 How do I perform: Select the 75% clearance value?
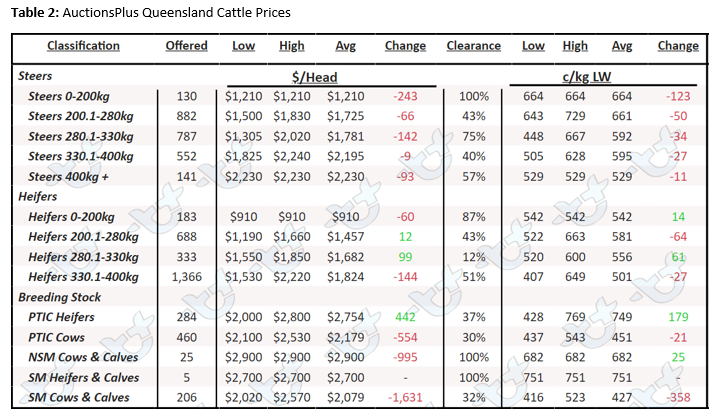[474, 136]
